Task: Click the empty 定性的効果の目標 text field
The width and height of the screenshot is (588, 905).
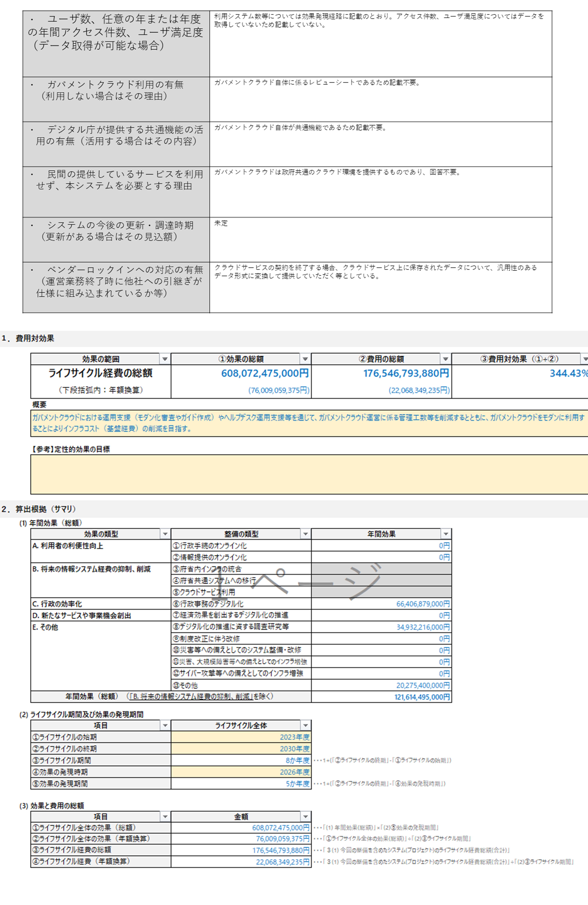Action: click(309, 474)
